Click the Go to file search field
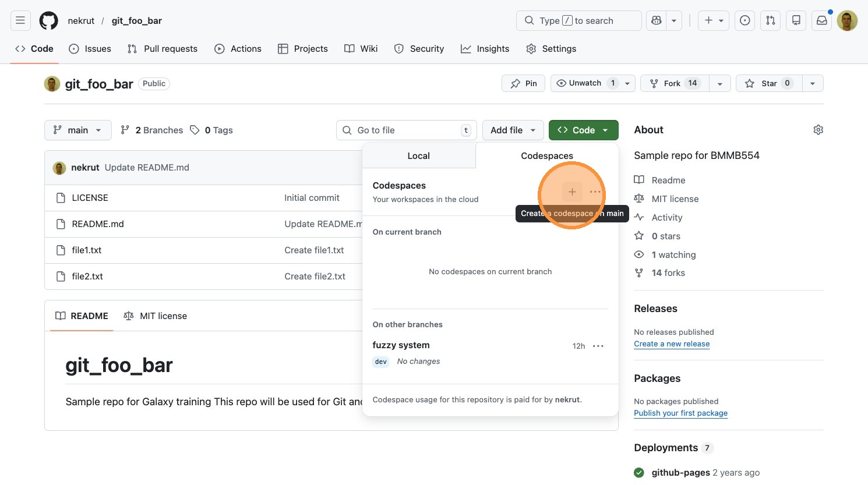This screenshot has height=485, width=868. 406,130
